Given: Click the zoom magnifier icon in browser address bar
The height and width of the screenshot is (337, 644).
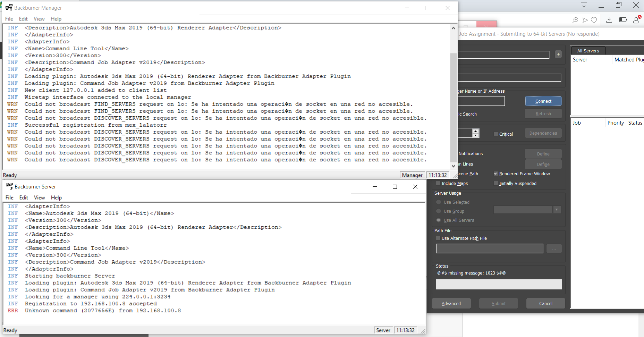Looking at the screenshot, I should pos(575,20).
